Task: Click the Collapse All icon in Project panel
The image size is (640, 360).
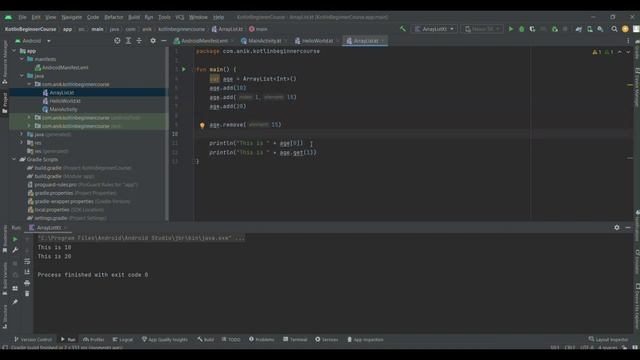Action: point(139,41)
